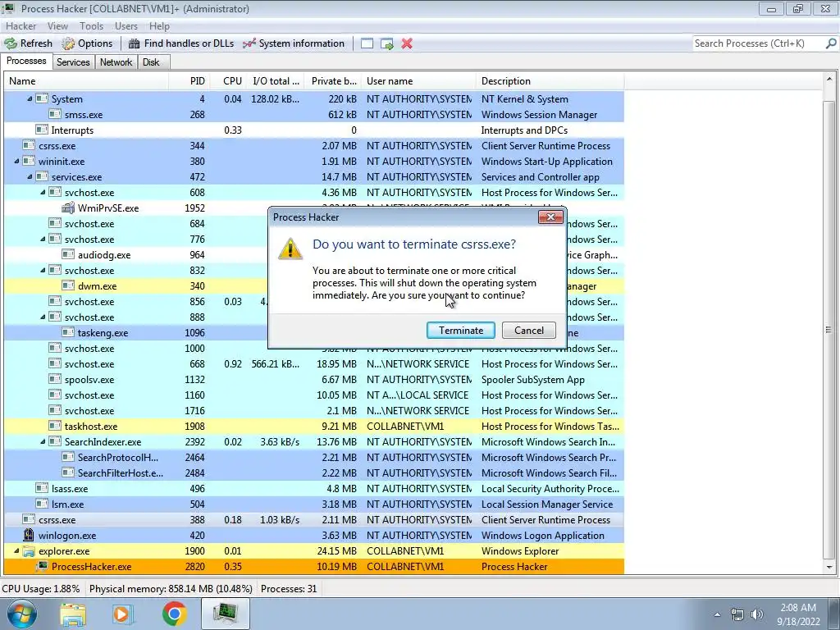Click find window and thread icon
Screen dimensions: 840x630
pos(387,43)
